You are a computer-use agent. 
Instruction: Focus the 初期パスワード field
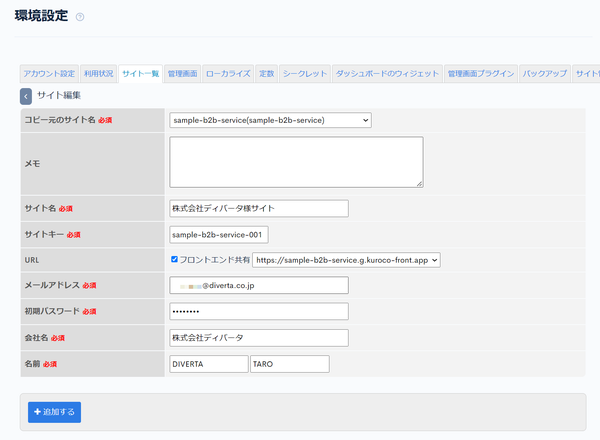[259, 311]
